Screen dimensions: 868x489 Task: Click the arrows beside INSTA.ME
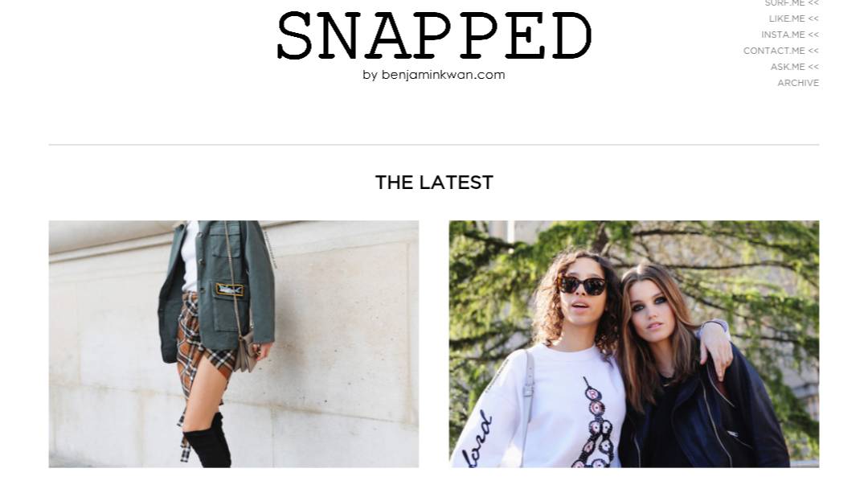coord(813,35)
